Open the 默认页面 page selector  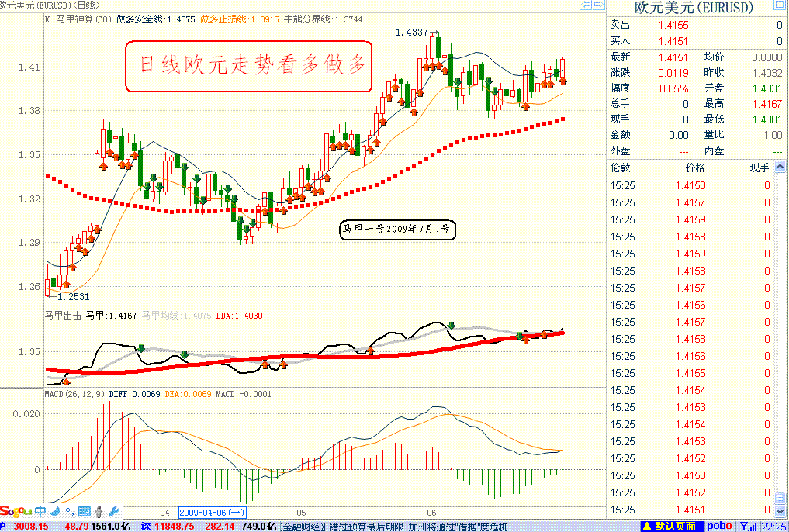pos(671,527)
